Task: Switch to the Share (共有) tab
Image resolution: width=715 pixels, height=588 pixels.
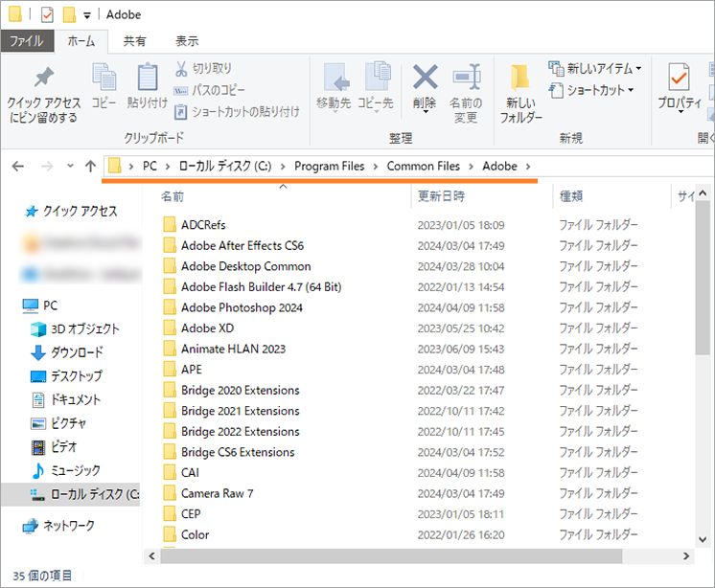Action: coord(134,41)
